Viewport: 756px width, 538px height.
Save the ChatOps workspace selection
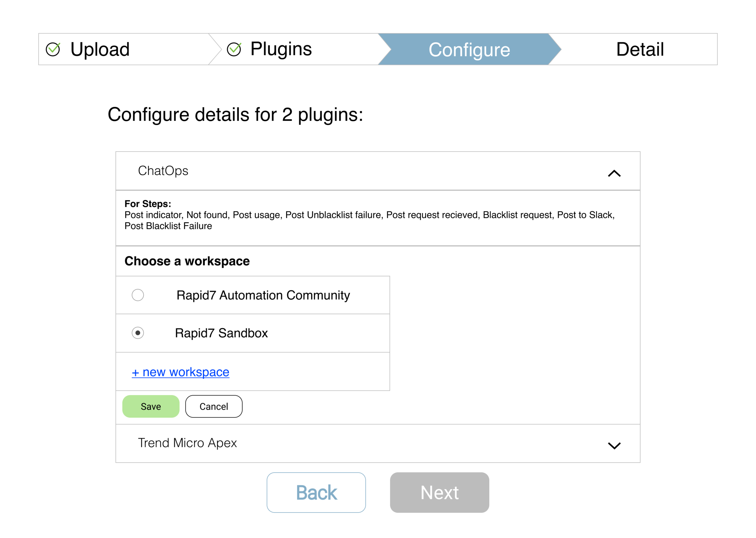tap(151, 406)
